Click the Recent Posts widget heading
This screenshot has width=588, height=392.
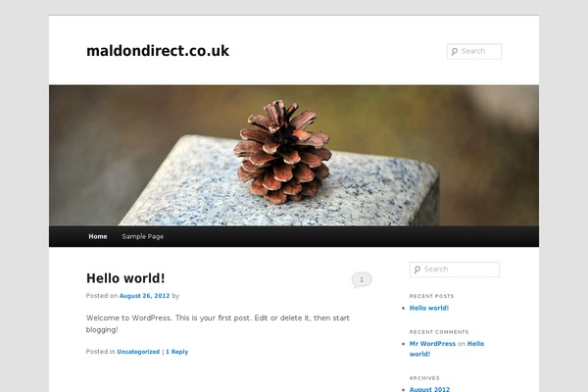pos(431,296)
